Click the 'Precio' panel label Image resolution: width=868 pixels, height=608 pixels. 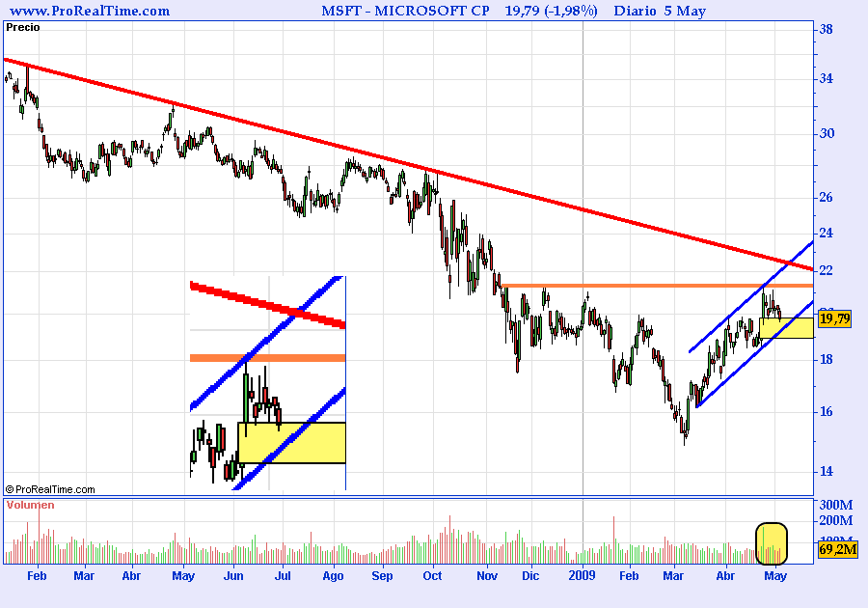pos(23,27)
